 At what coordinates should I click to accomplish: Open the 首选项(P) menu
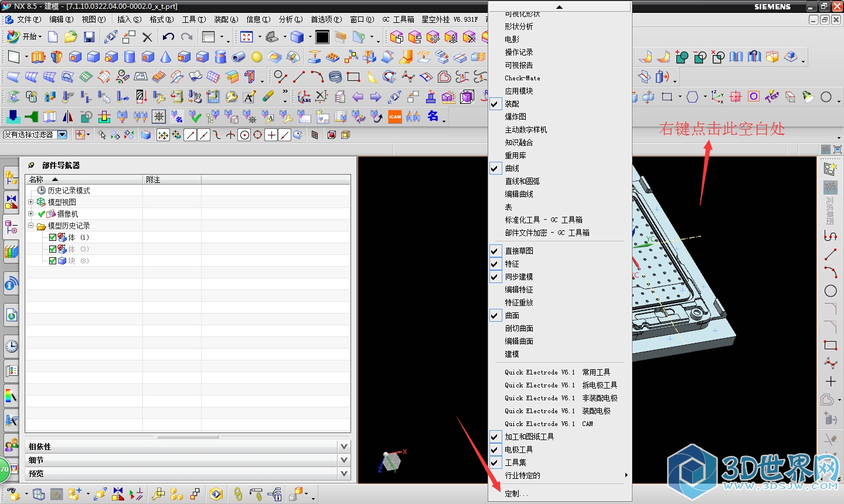pyautogui.click(x=326, y=19)
